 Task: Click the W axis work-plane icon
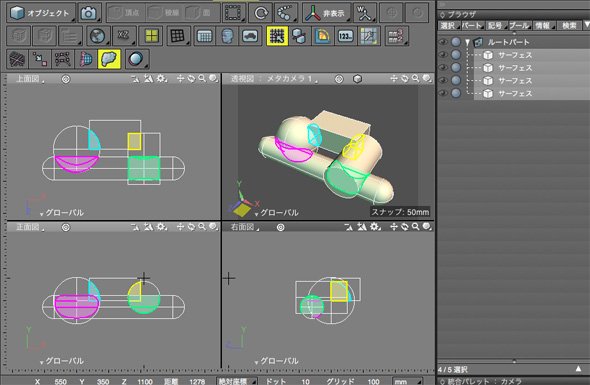coord(365,13)
